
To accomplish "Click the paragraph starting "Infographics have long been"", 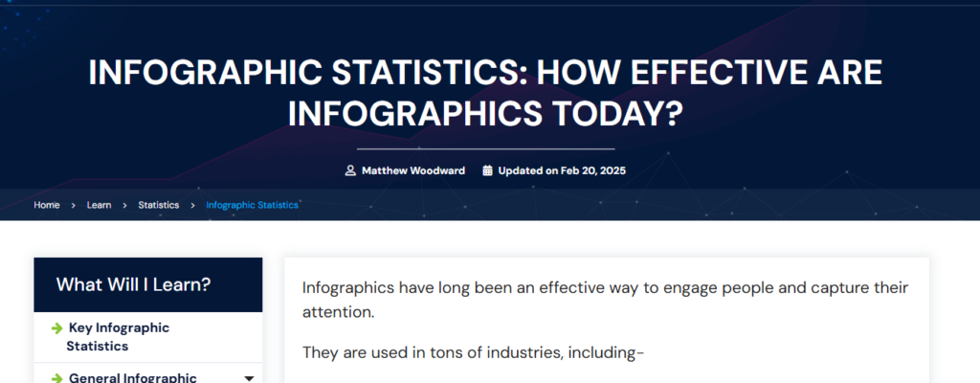I will (x=605, y=299).
